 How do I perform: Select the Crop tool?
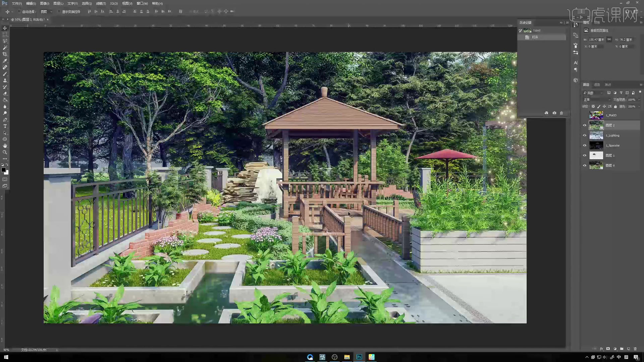pos(5,54)
